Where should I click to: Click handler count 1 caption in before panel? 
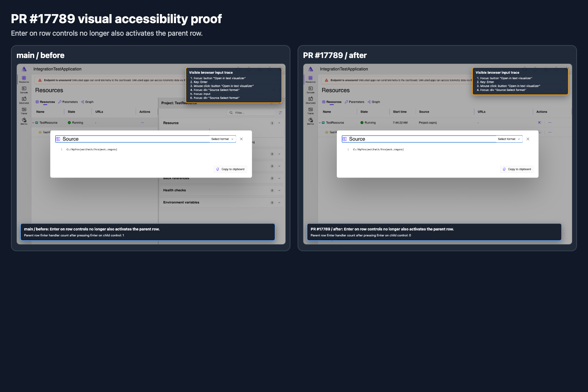pos(74,236)
